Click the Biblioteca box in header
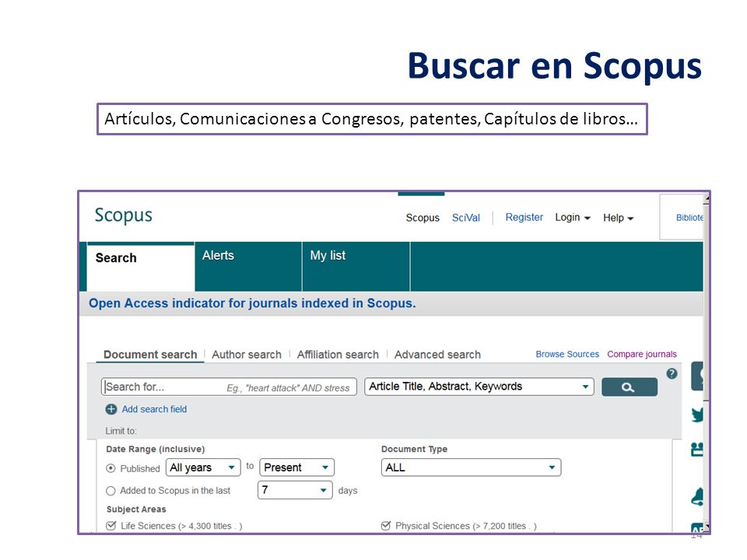747x560 pixels. tap(682, 217)
